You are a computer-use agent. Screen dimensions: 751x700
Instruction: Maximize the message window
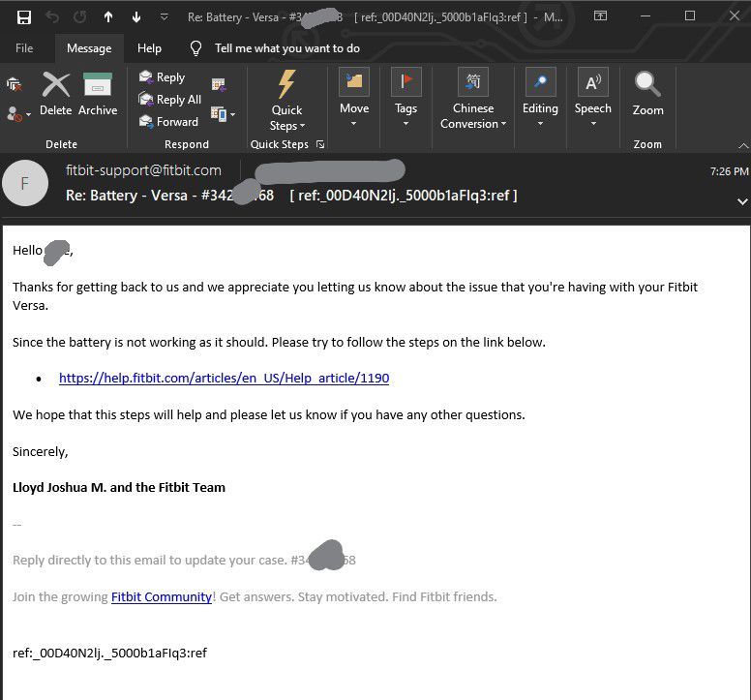point(690,16)
